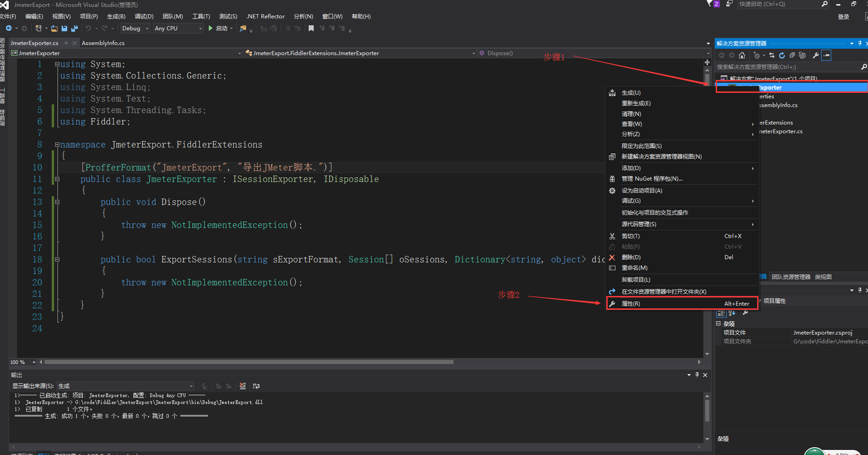The image size is (868, 455).
Task: Open the solution Home view in Solution Explorer
Action: [742, 55]
